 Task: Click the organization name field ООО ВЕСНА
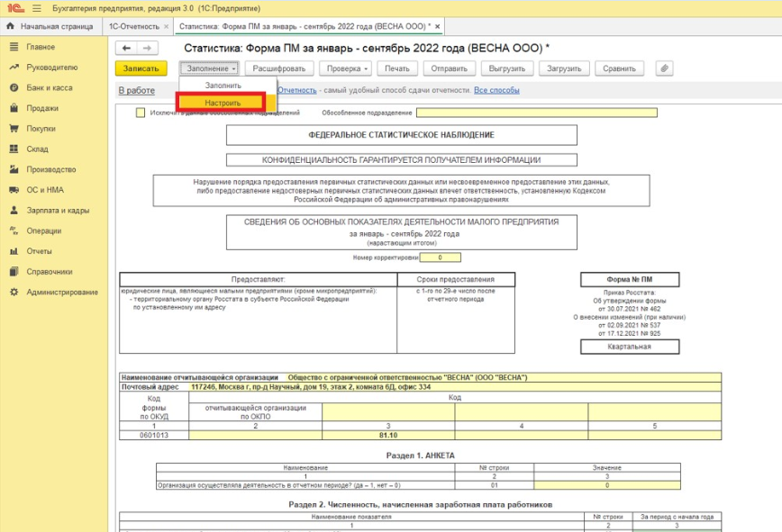[504, 377]
